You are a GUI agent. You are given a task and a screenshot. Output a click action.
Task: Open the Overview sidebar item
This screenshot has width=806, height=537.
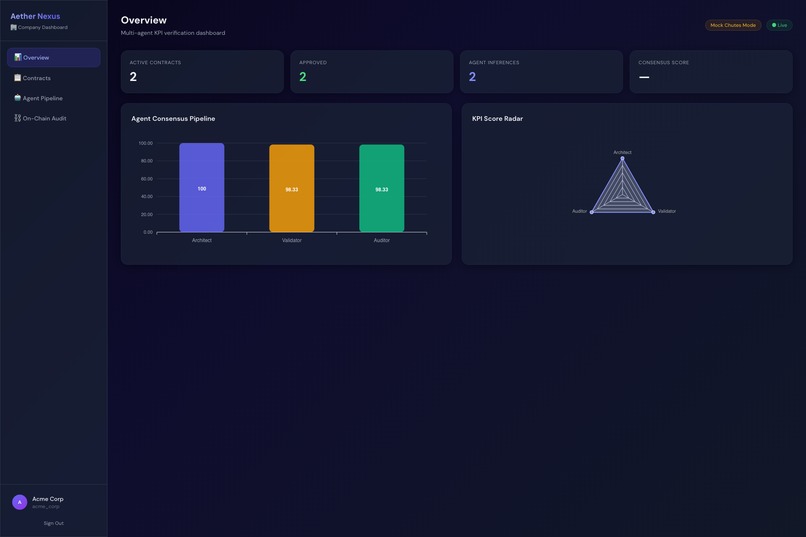coord(53,58)
